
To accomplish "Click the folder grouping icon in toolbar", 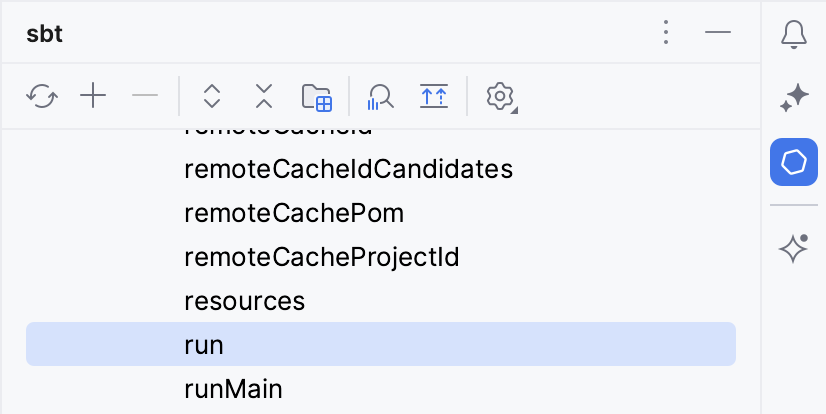I will pyautogui.click(x=316, y=96).
